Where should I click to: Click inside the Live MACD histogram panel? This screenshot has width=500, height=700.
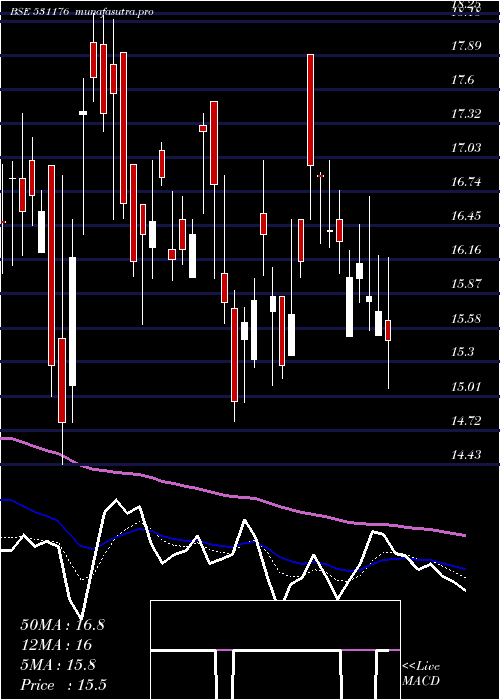point(275,650)
